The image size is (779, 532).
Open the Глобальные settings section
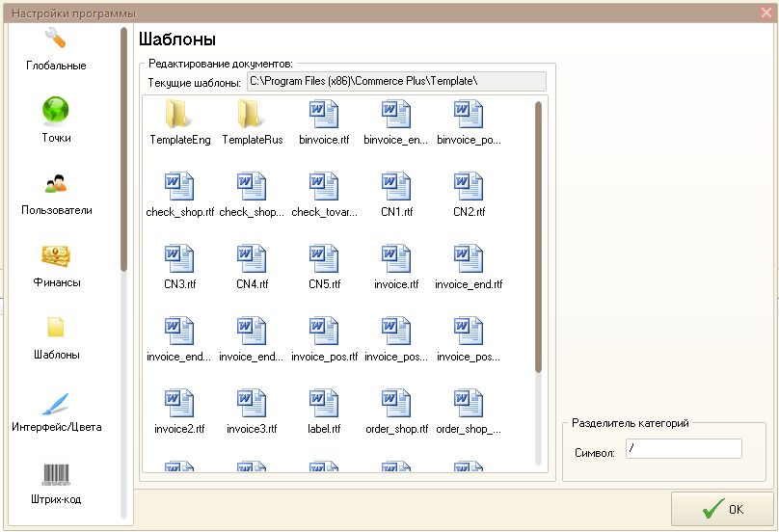(56, 50)
